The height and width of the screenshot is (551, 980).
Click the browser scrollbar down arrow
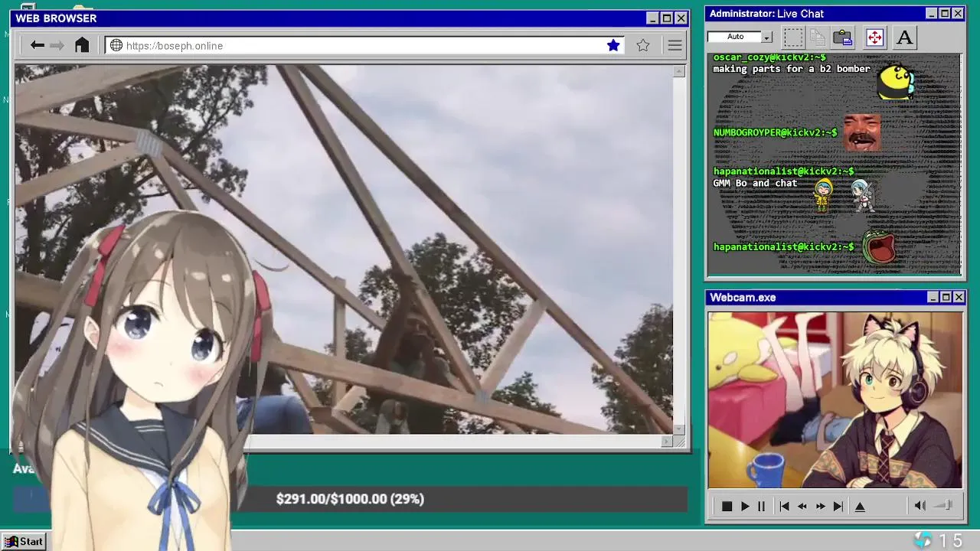[x=679, y=429]
